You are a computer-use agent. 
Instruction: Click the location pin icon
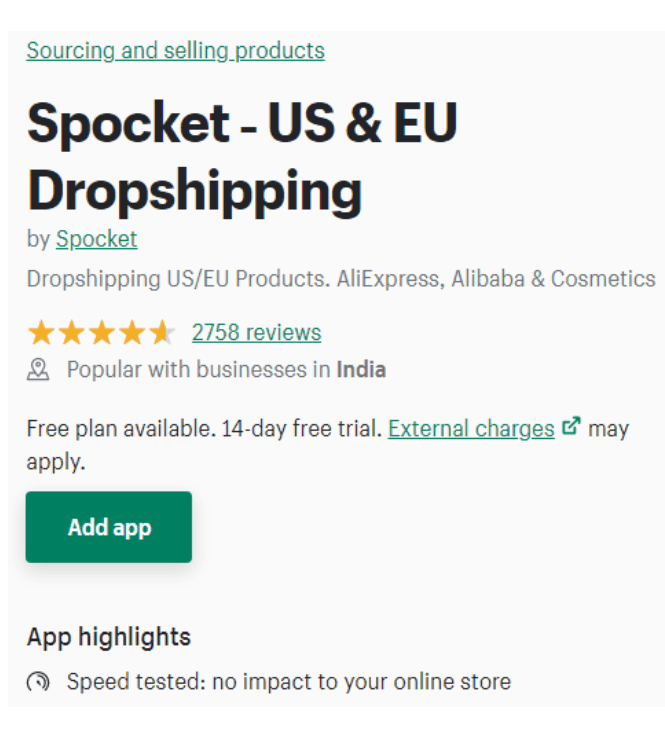[x=38, y=370]
